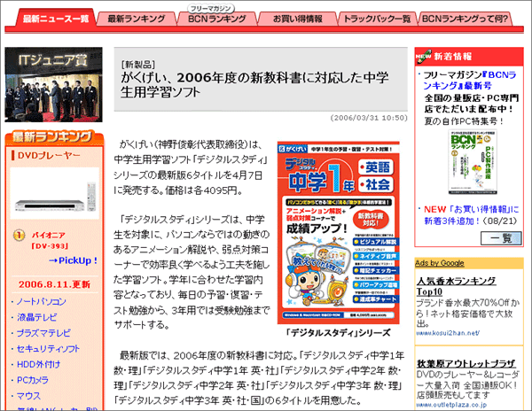Click the [新製品] category label
The width and height of the screenshot is (532, 411).
(x=138, y=65)
